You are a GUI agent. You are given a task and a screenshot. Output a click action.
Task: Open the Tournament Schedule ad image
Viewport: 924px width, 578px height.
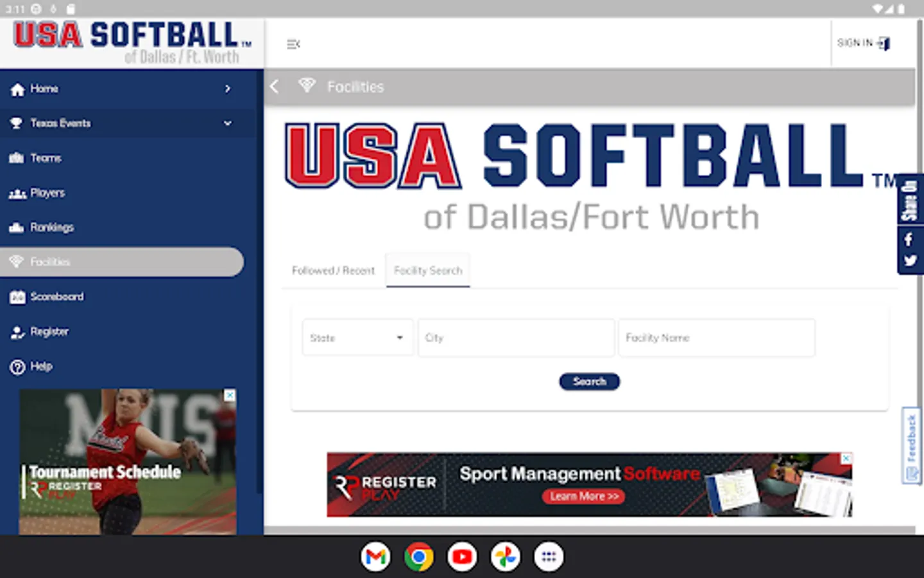(x=128, y=462)
